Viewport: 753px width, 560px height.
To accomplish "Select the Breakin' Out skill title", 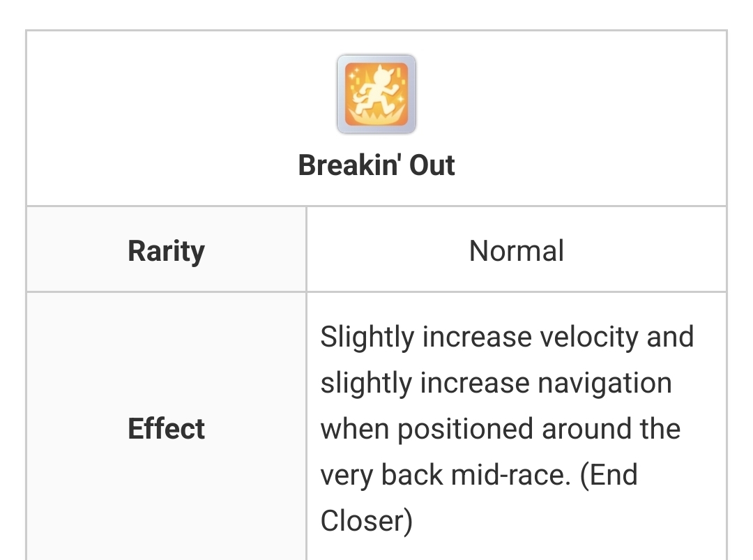I will tap(376, 165).
